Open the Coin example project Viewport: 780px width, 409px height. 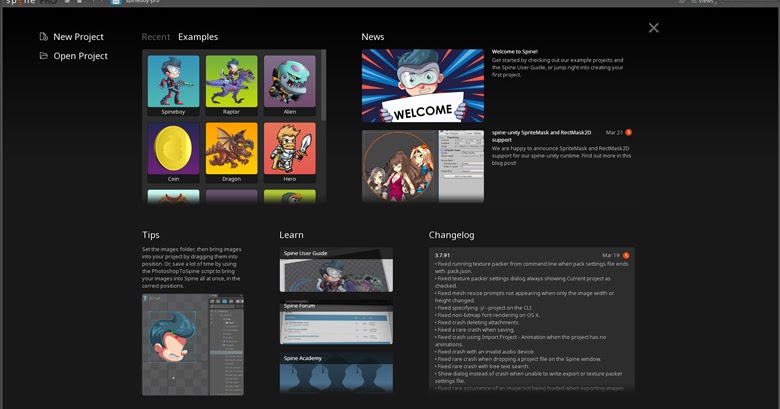(x=173, y=152)
